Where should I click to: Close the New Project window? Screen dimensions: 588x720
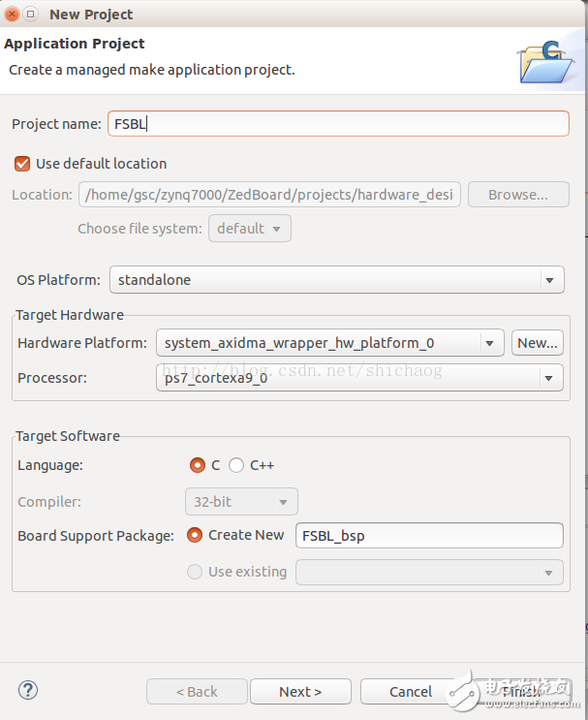11,14
